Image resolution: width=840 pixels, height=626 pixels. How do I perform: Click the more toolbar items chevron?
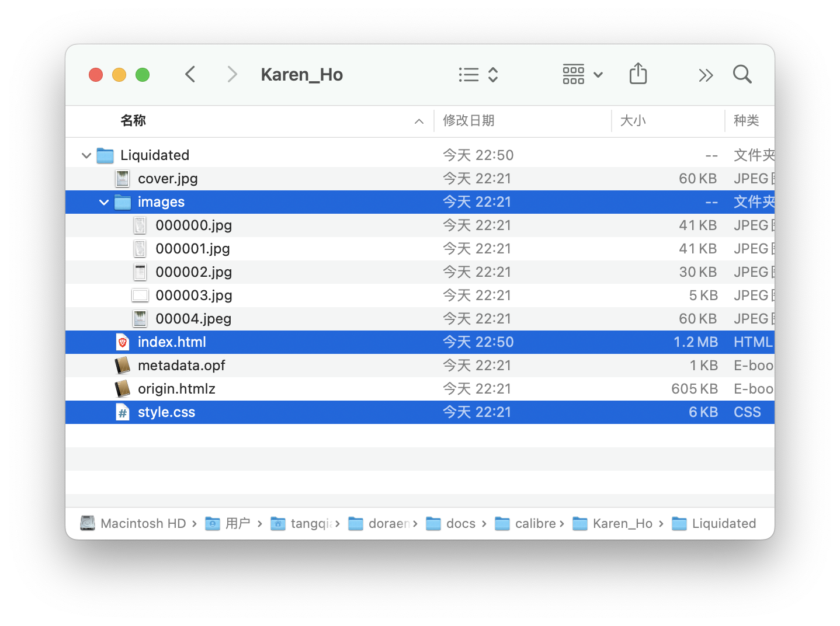706,75
